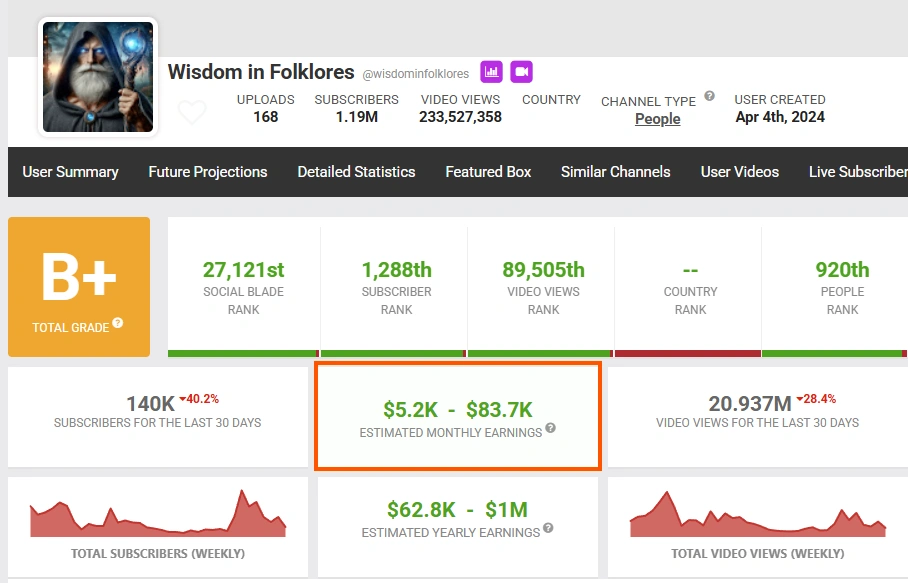Click the Total Subscribers weekly chart
This screenshot has width=908, height=583.
click(x=158, y=514)
